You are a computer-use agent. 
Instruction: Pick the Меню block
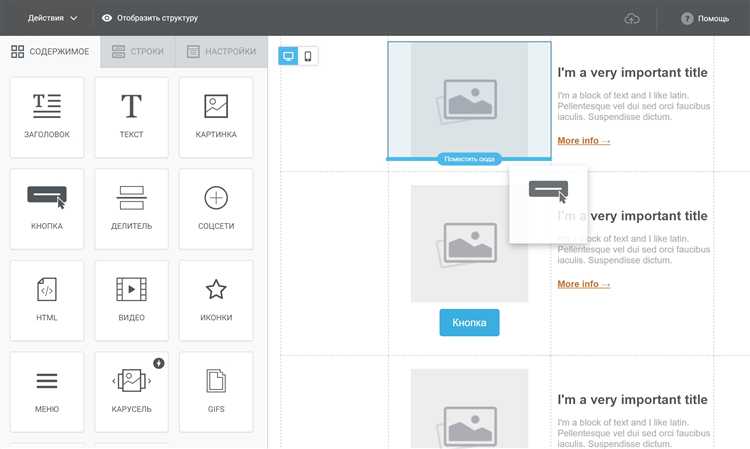click(x=47, y=392)
